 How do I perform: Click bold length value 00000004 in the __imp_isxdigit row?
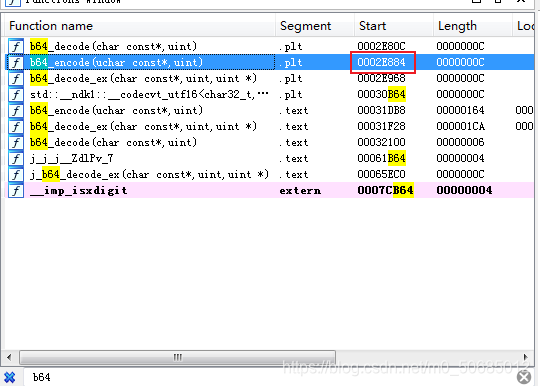point(464,190)
